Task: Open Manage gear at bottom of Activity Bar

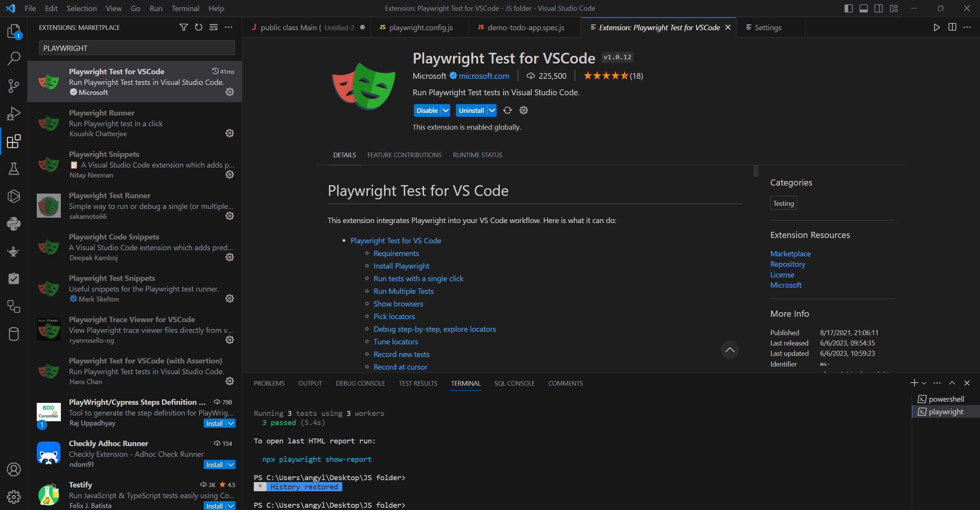Action: [14, 496]
